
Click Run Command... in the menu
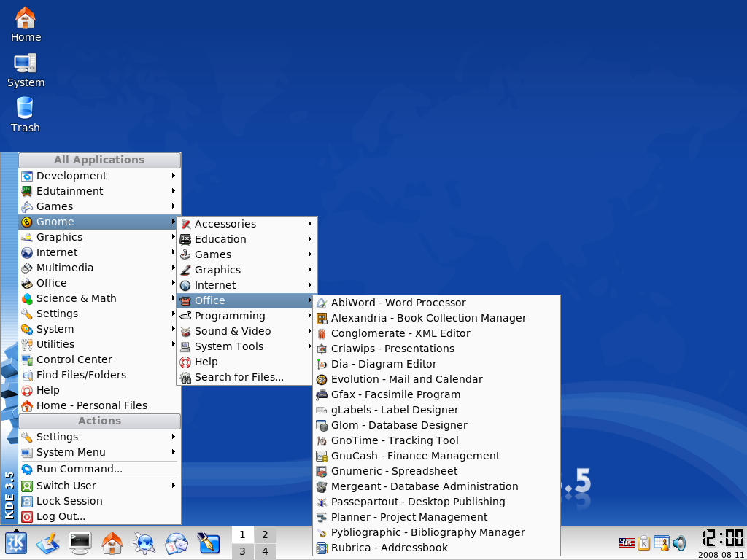click(x=79, y=469)
